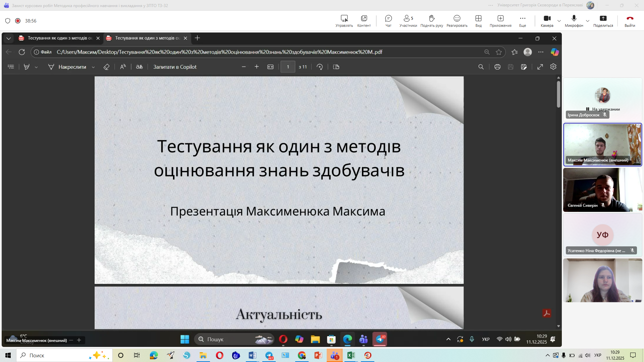
Task: Expand the Накреслити draw tool options
Action: (x=93, y=67)
